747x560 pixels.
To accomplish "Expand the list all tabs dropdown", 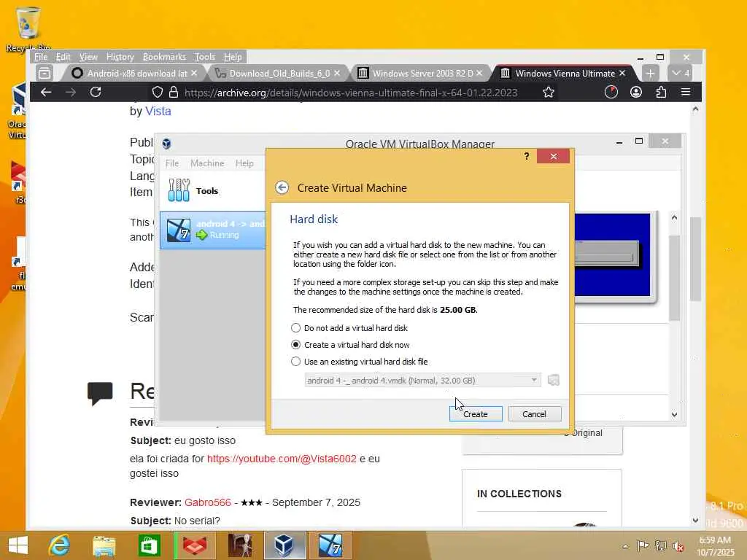I will [x=680, y=74].
